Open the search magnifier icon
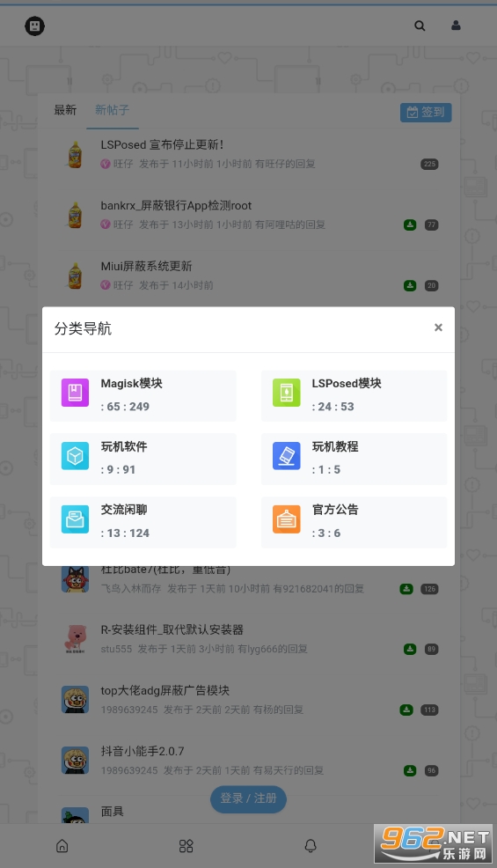This screenshot has height=868, width=497. (x=420, y=26)
